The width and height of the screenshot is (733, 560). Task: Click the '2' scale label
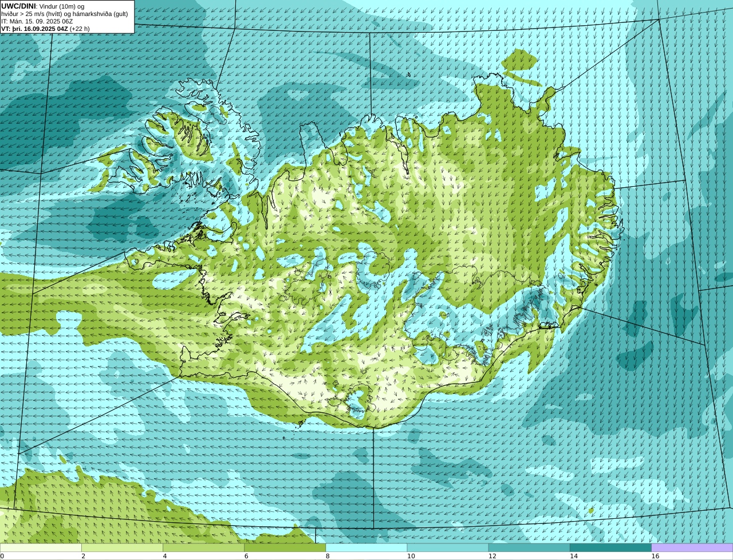[x=83, y=556]
